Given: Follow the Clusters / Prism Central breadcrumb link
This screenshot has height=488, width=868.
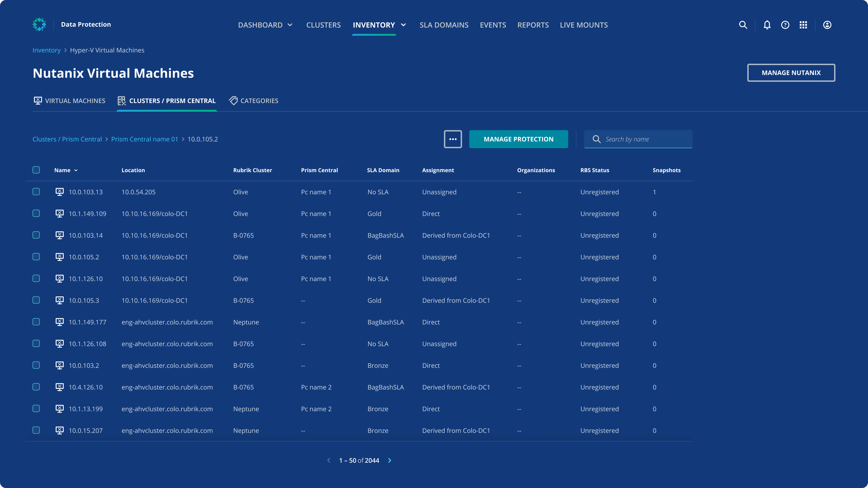Looking at the screenshot, I should 67,139.
